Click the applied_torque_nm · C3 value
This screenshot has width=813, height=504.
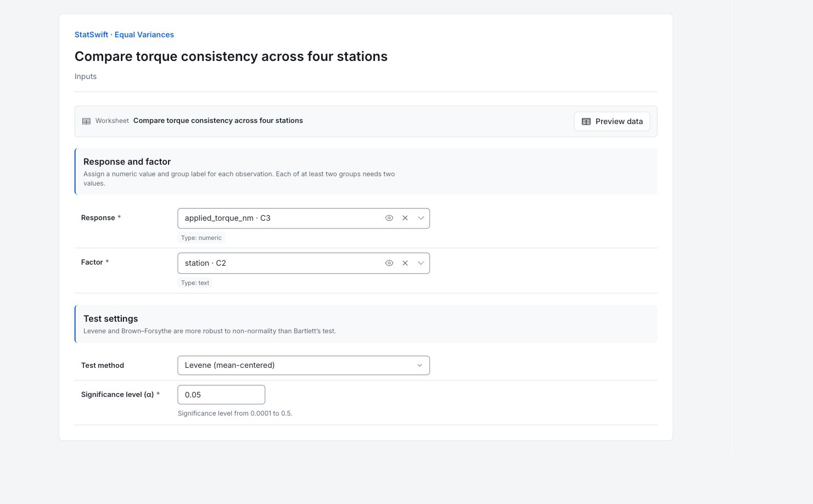pos(228,218)
